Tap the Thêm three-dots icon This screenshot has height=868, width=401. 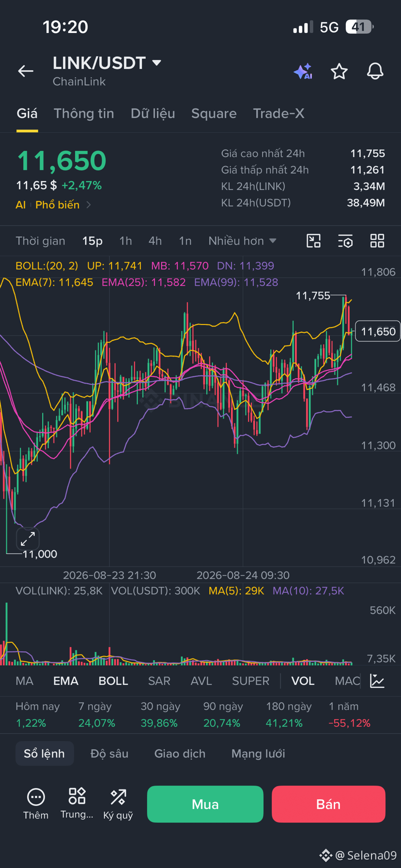pos(36,797)
